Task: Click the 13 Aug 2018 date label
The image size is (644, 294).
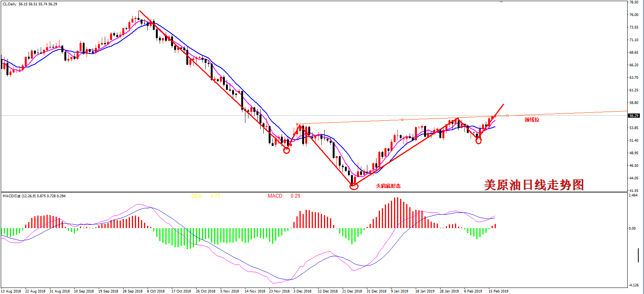Action: (x=11, y=291)
